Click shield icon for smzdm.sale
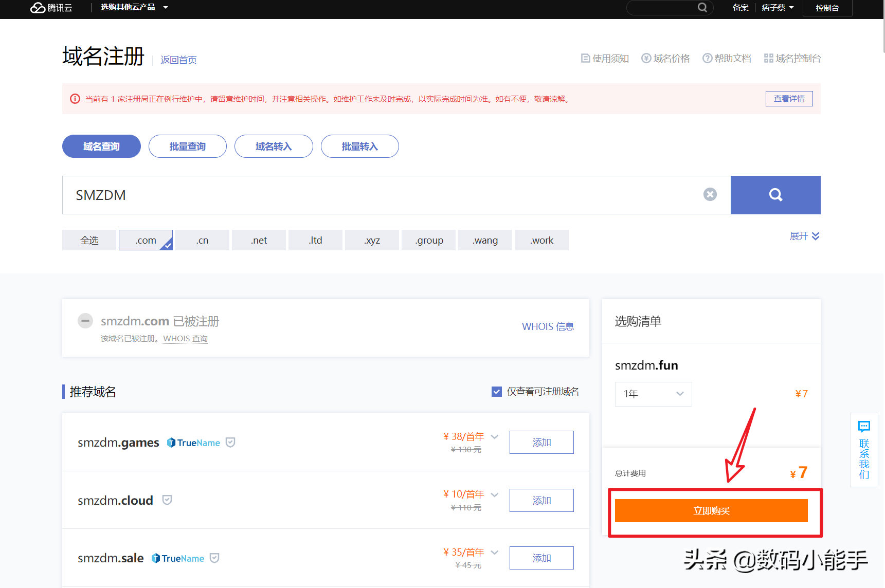The width and height of the screenshot is (885, 588). click(214, 558)
